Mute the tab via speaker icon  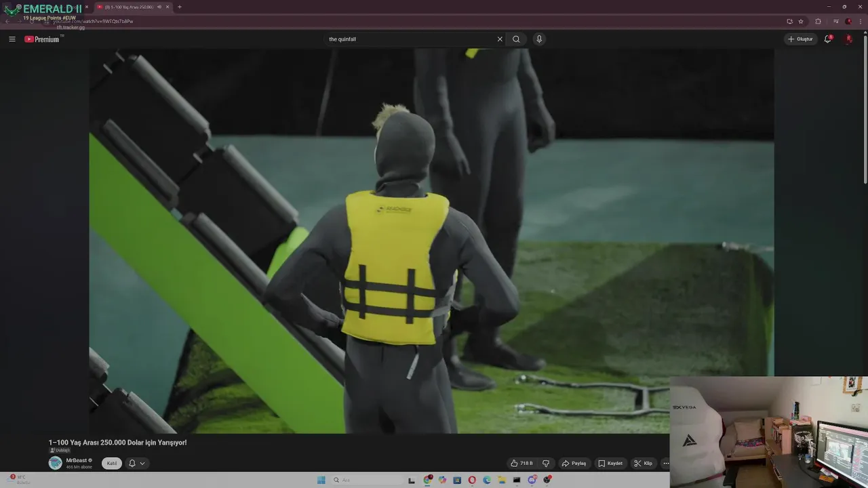tap(159, 7)
